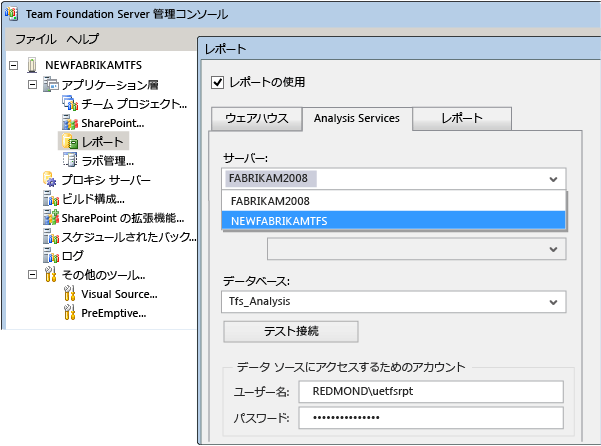
Task: Click the ログ icon
Action: click(51, 256)
